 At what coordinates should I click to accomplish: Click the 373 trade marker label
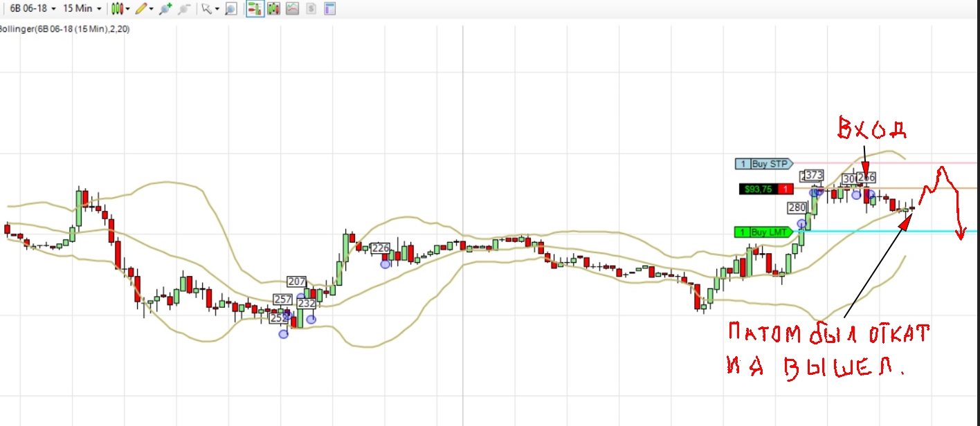click(x=815, y=174)
